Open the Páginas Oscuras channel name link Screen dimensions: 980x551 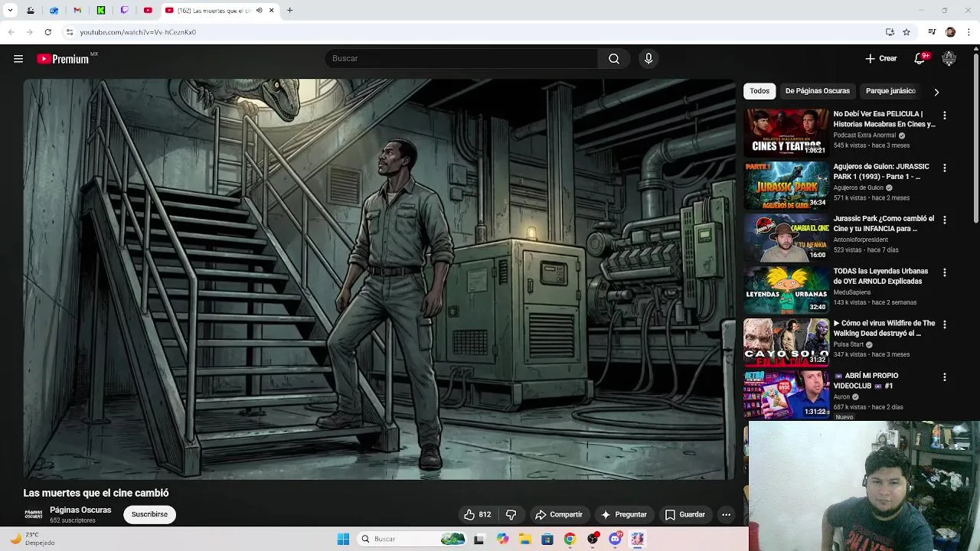80,510
